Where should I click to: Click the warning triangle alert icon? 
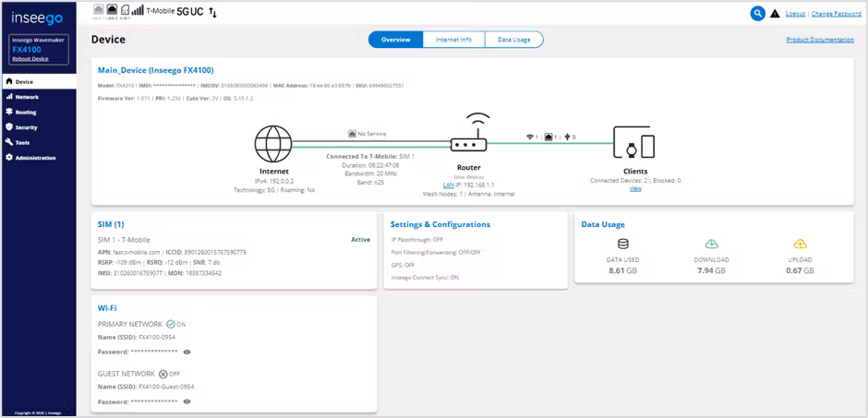775,13
